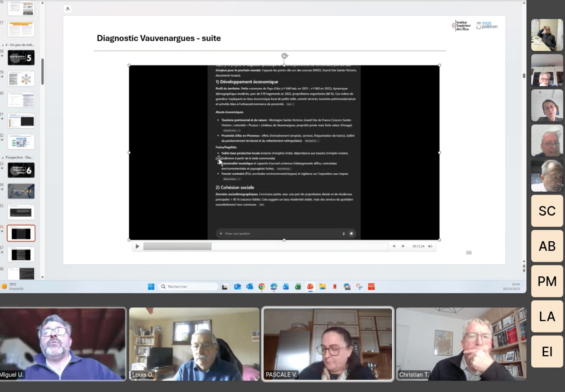The image size is (565, 392).
Task: Click the slide pane vertical scrollbar thumb
Action: point(524,76)
